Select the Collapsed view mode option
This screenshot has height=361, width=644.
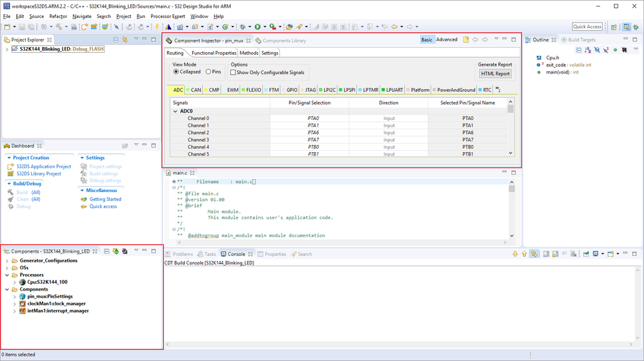point(176,72)
